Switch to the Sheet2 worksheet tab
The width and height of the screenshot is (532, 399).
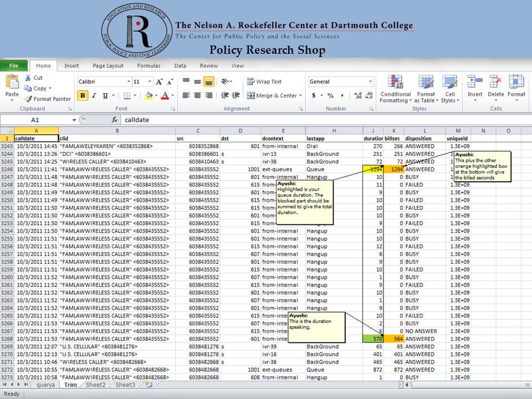coord(96,385)
